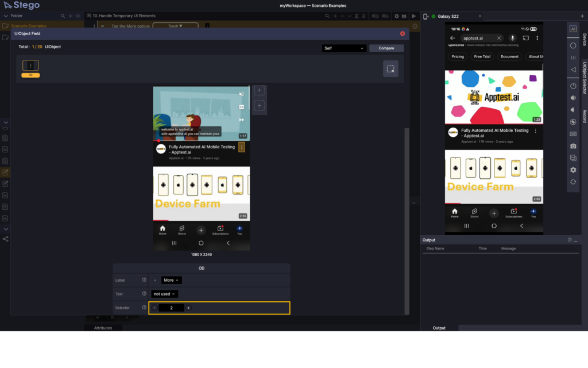Switch to the UIObject Selector side tab
This screenshot has width=588, height=368.
click(x=585, y=78)
